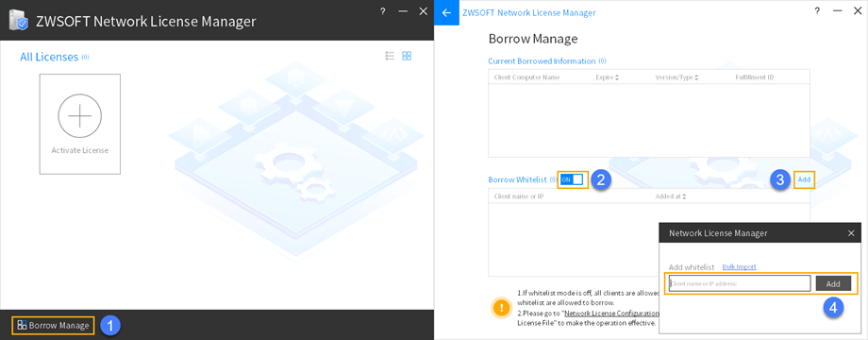This screenshot has width=868, height=340.
Task: Open Borrow Manage in the bottom bar
Action: [x=53, y=325]
